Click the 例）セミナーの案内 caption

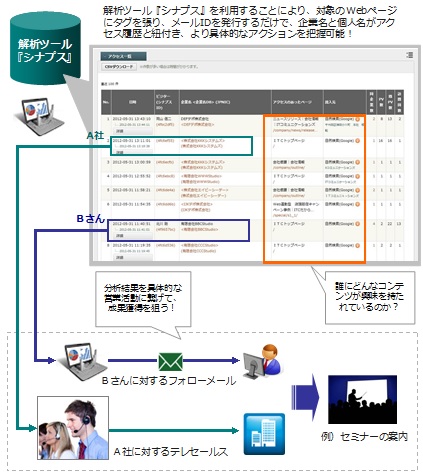(x=364, y=437)
